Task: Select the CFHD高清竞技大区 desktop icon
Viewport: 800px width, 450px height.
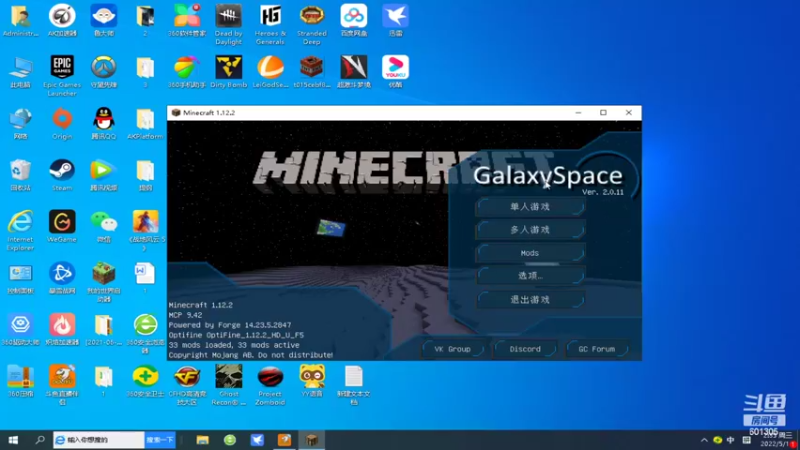Action: (187, 385)
